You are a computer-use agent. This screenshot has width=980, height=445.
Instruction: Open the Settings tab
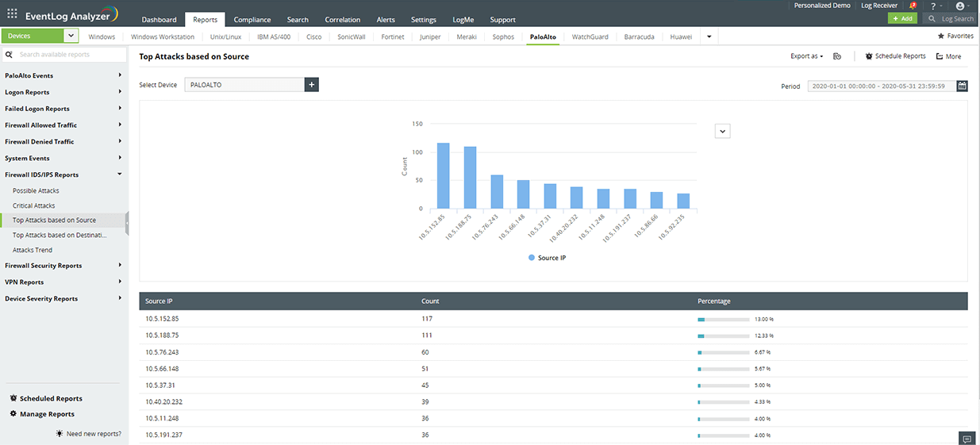pos(424,20)
